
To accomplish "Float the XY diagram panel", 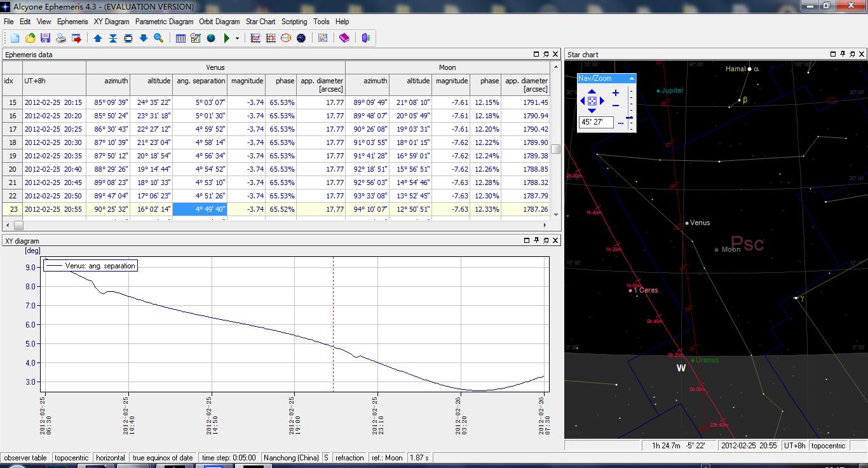I will [x=546, y=240].
